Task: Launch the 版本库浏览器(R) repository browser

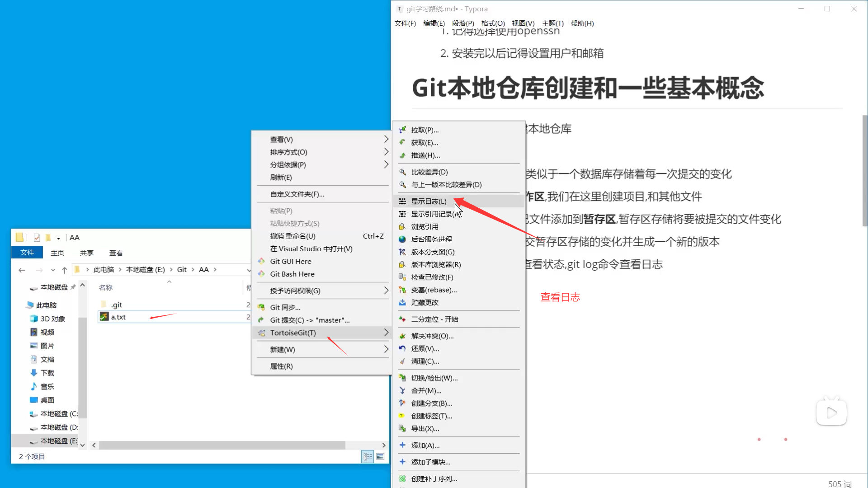Action: point(435,264)
